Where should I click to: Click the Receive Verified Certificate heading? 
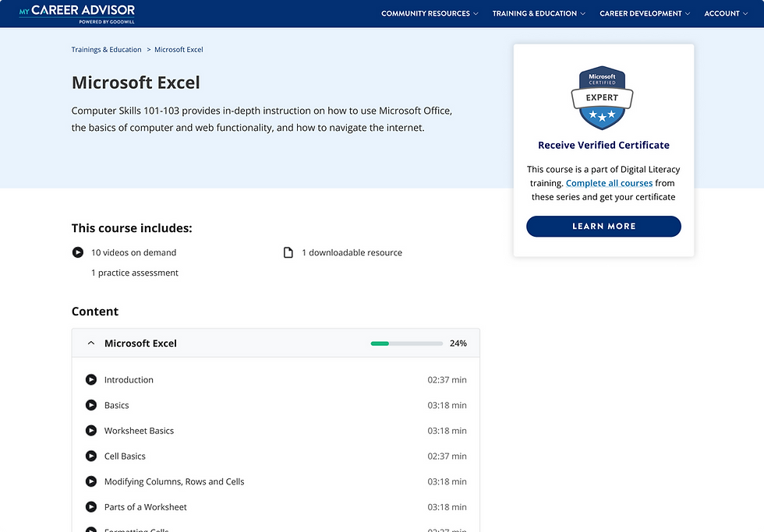[x=603, y=145]
